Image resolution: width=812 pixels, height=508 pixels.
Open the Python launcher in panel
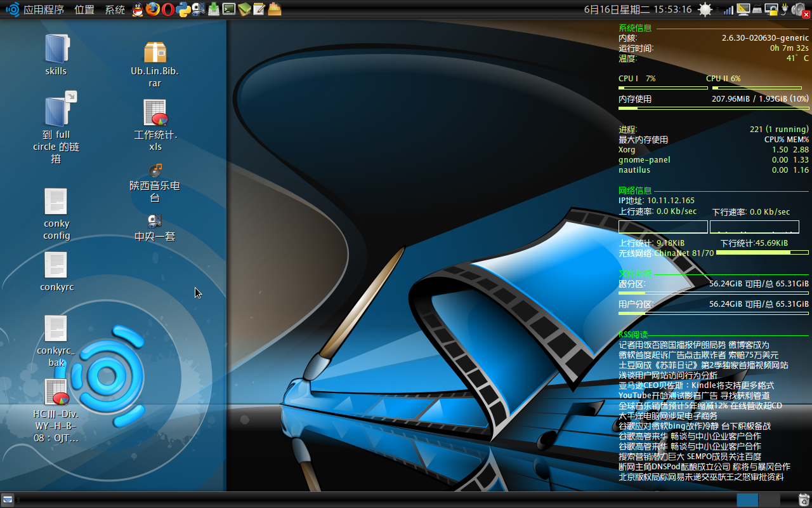(184, 10)
